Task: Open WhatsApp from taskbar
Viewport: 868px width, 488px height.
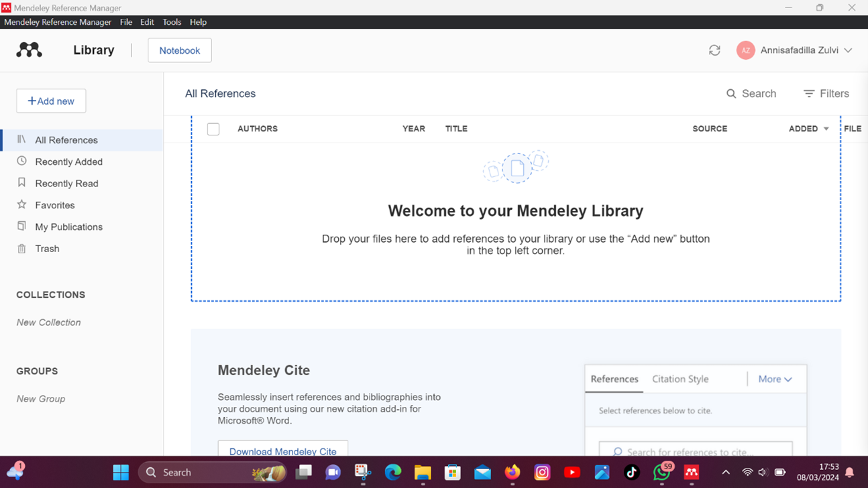Action: 662,473
